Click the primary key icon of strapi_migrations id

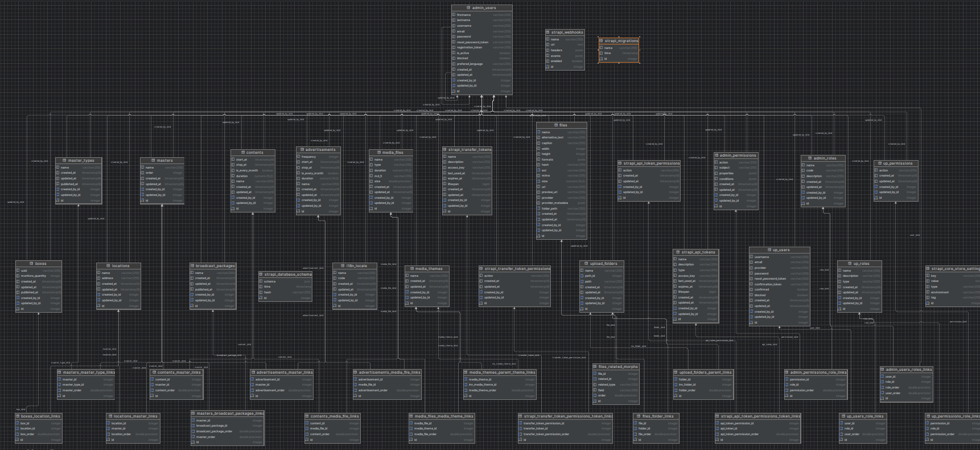pos(601,59)
